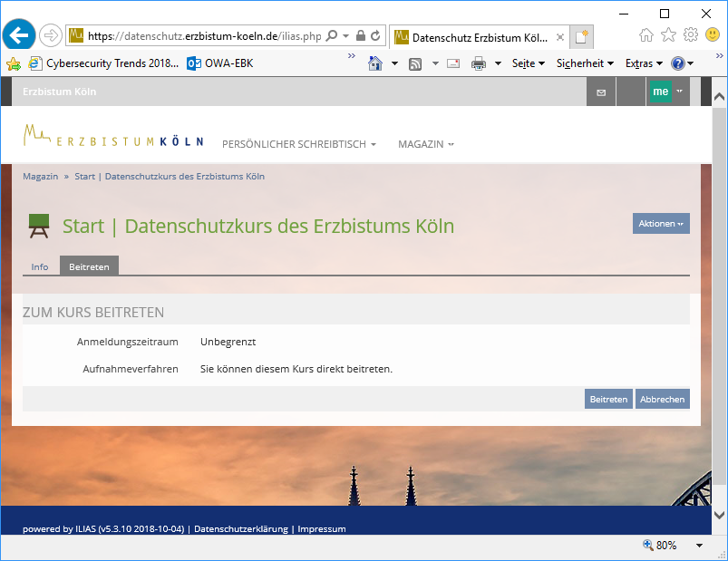Viewport: 728px width, 561px height.
Task: Click the Abbrechen button
Action: pyautogui.click(x=662, y=399)
